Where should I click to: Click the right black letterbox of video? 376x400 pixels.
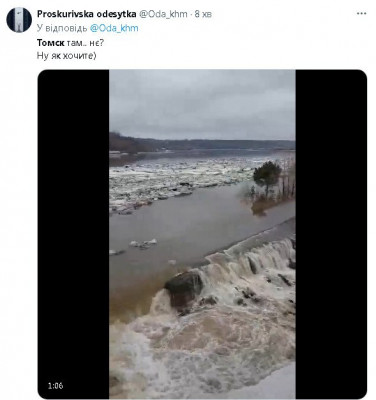pos(331,233)
